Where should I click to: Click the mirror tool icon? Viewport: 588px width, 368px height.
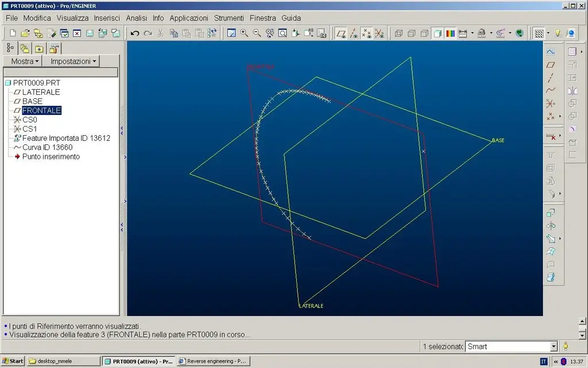[572, 90]
